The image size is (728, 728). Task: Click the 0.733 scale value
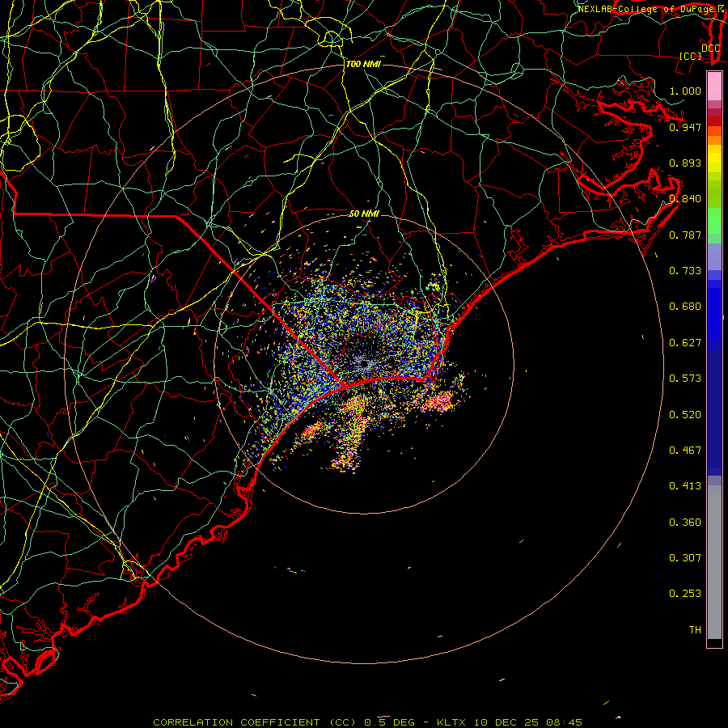[685, 271]
